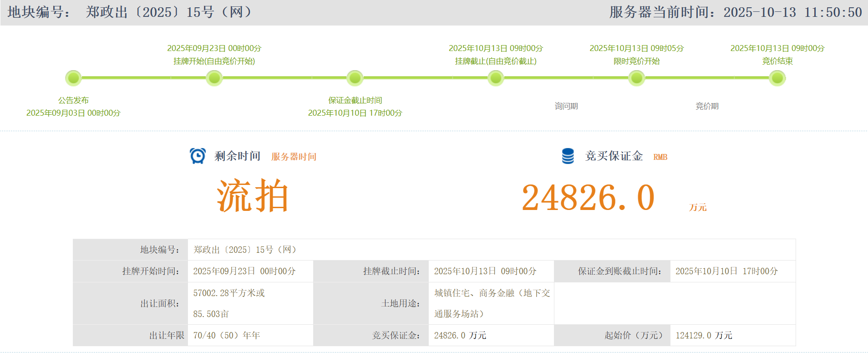868x353 pixels.
Task: Click the orange RMB label
Action: pyautogui.click(x=660, y=157)
